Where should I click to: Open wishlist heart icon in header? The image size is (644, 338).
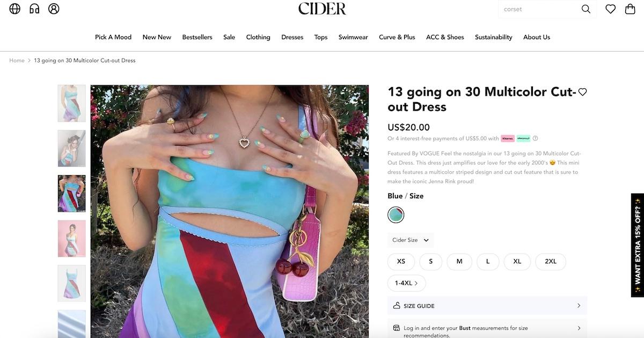pos(611,9)
